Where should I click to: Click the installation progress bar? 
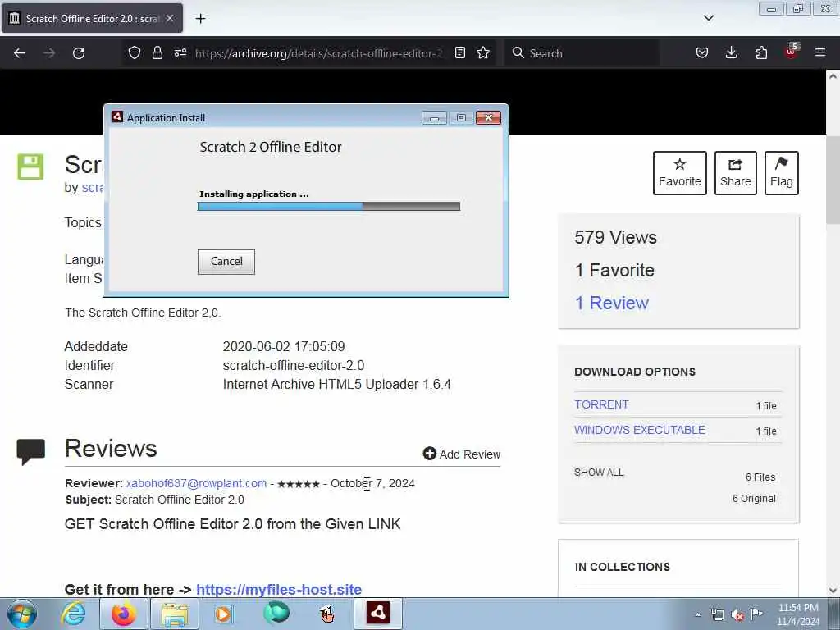(x=328, y=206)
